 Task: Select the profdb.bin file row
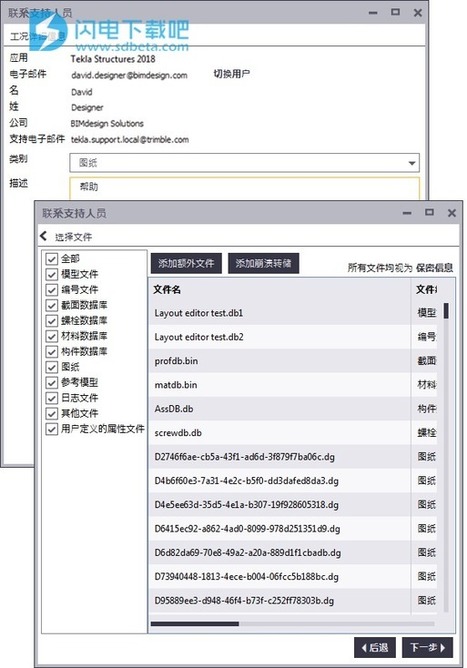292,361
